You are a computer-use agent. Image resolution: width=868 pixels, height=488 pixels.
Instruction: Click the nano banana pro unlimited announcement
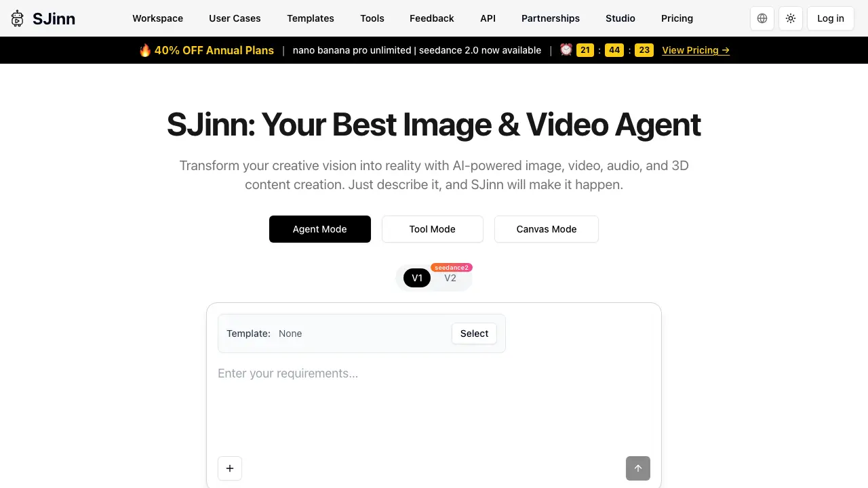(417, 50)
